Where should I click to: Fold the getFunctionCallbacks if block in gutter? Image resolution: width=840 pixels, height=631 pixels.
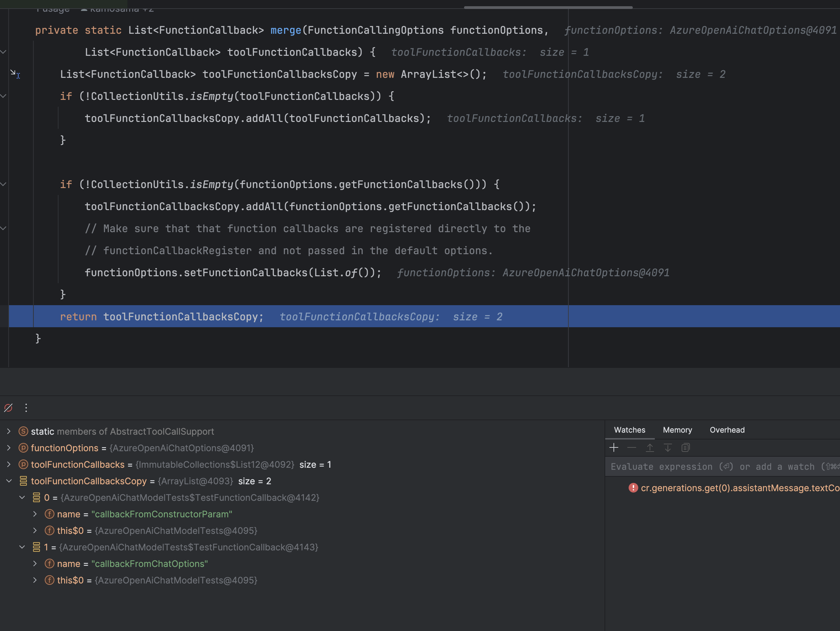click(3, 184)
